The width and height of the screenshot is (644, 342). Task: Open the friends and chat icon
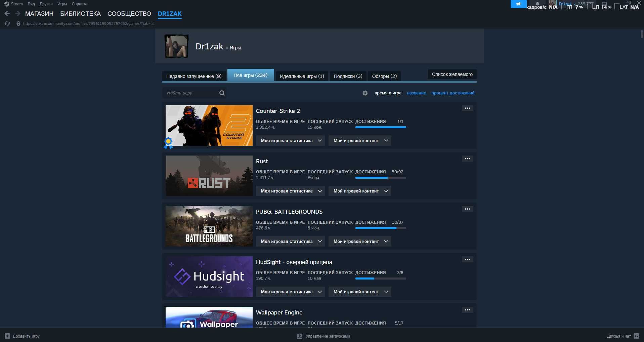tap(636, 336)
